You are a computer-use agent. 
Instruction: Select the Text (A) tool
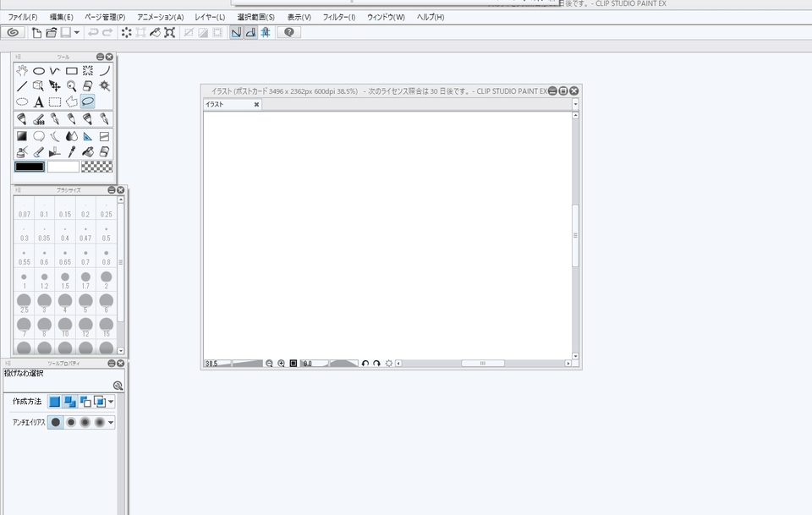tap(39, 102)
